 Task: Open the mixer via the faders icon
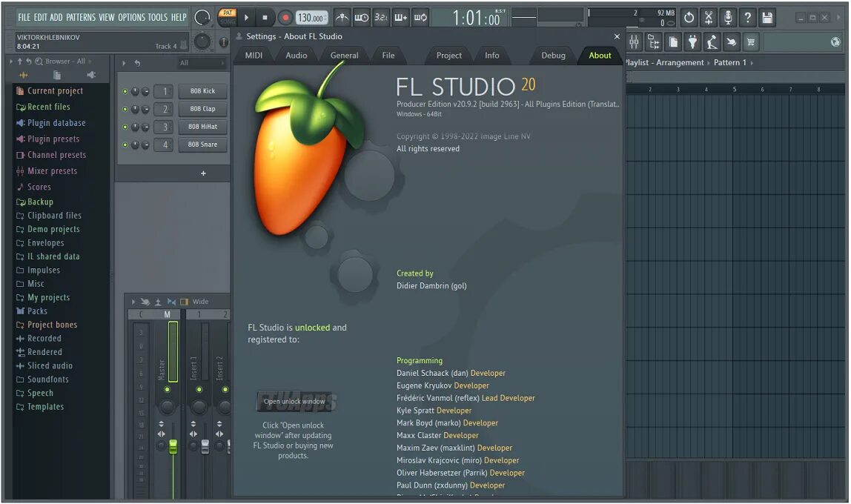point(634,42)
